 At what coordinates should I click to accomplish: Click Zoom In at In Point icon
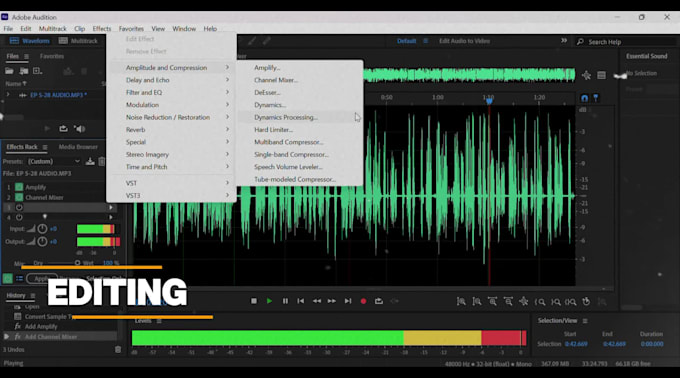point(540,302)
